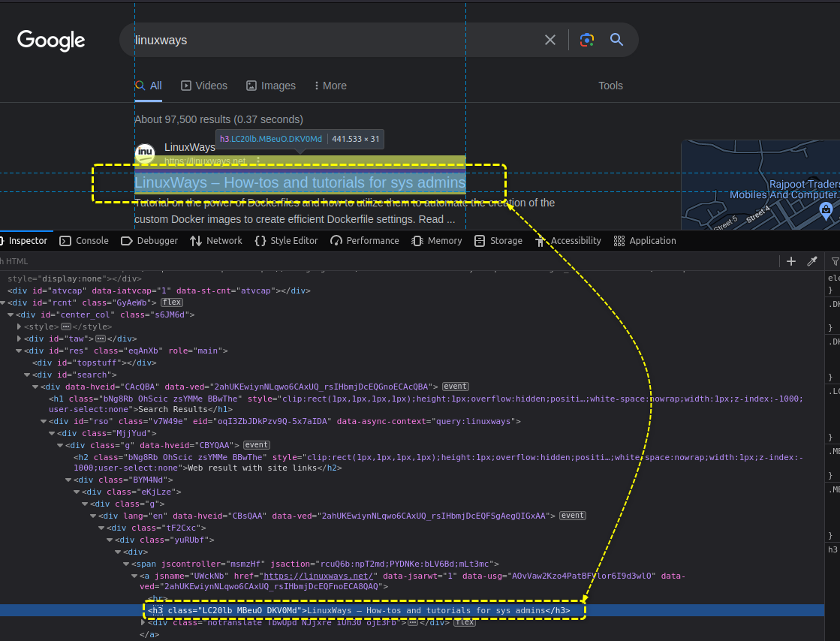Click the map shopping pin marker
The height and width of the screenshot is (641, 840).
pyautogui.click(x=826, y=210)
